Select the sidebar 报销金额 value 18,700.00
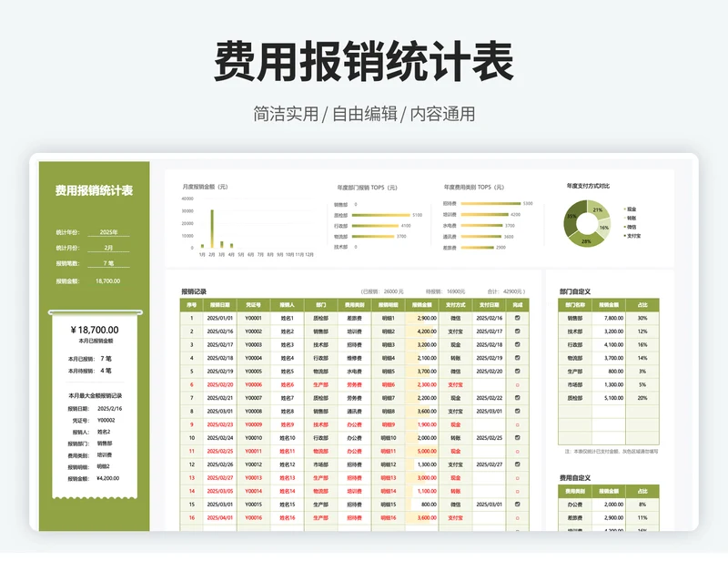This screenshot has height=561, width=728. pyautogui.click(x=107, y=280)
